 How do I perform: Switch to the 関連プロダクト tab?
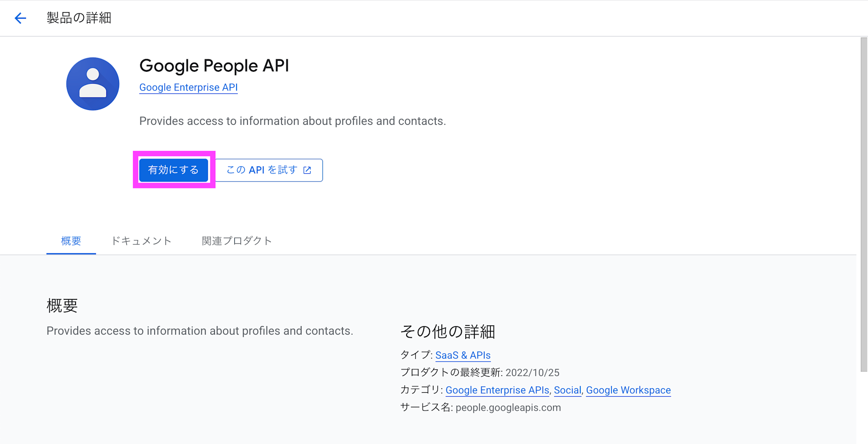coord(237,241)
